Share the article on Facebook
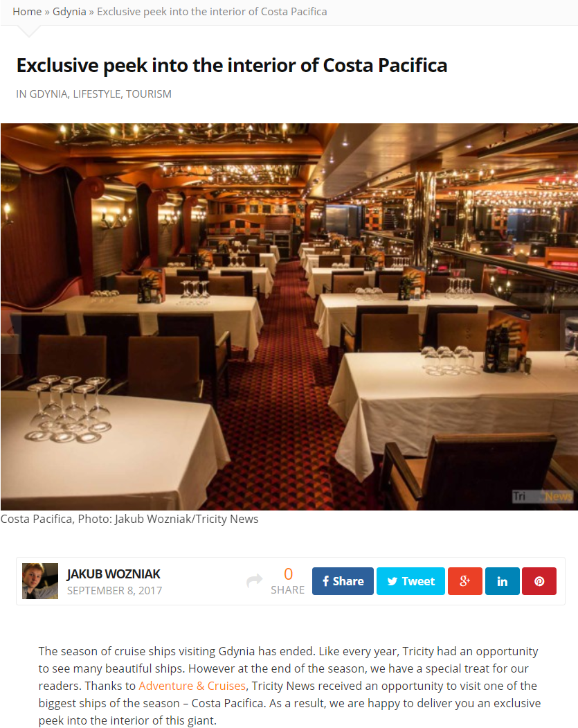The width and height of the screenshot is (578, 728). (343, 581)
